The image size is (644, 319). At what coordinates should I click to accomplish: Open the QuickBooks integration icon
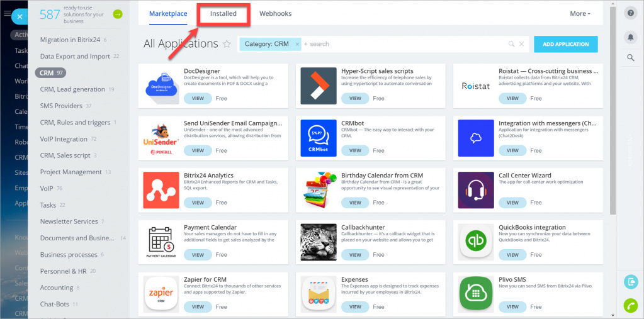476,242
